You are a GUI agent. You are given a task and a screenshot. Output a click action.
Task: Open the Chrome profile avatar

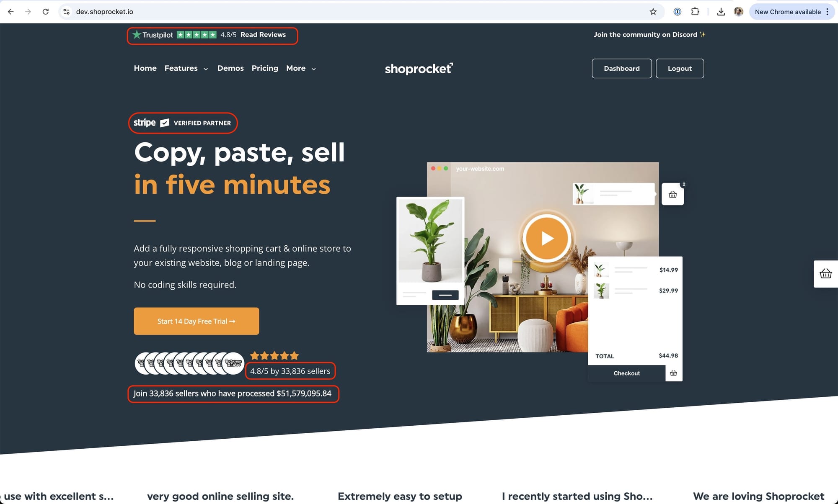point(738,12)
